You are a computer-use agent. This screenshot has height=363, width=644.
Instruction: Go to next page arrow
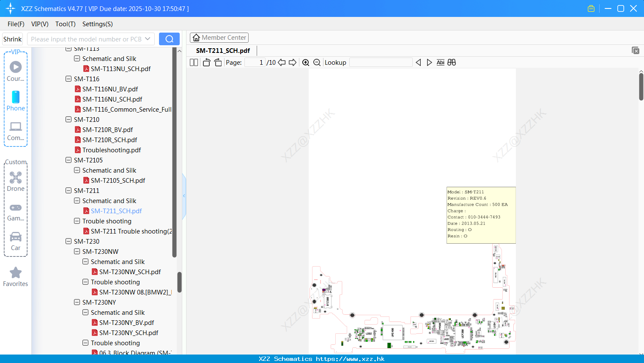(x=293, y=62)
